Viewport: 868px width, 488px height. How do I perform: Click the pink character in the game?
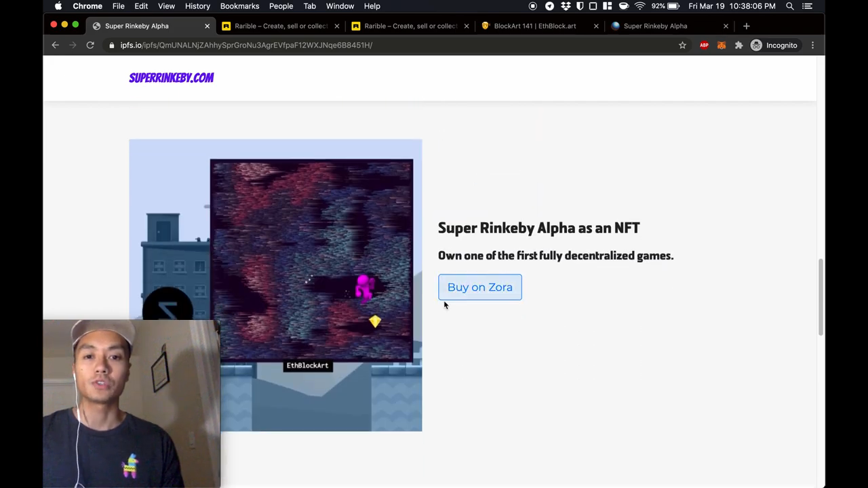pyautogui.click(x=364, y=287)
